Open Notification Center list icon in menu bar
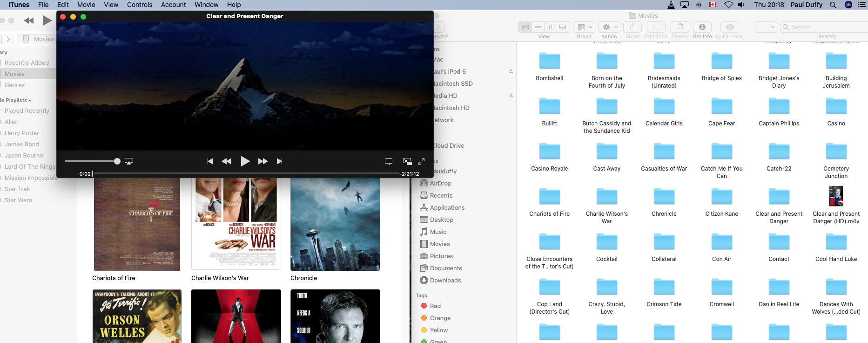Screen dimensions: 868x343 pos(862,5)
